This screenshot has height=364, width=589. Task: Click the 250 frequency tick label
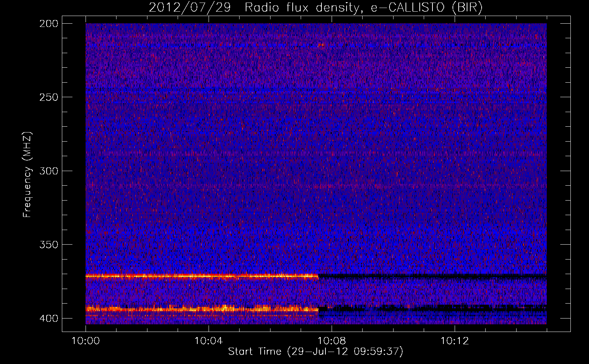(x=48, y=97)
